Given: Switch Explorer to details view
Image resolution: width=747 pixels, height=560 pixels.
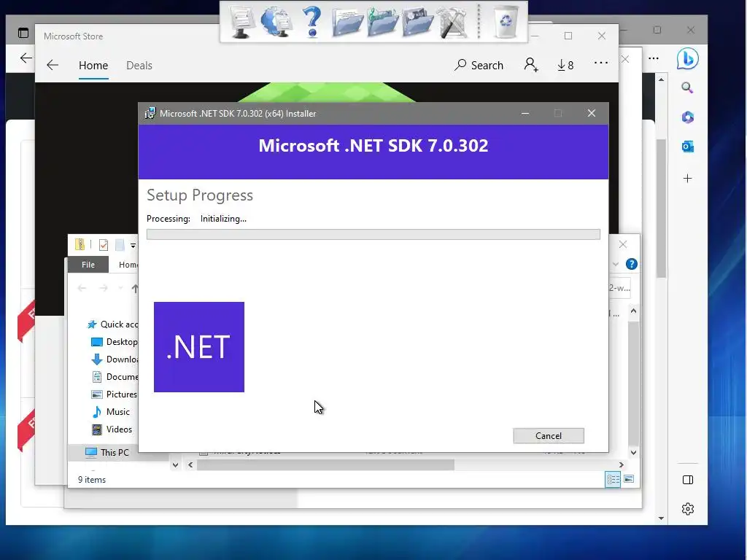Looking at the screenshot, I should (613, 480).
